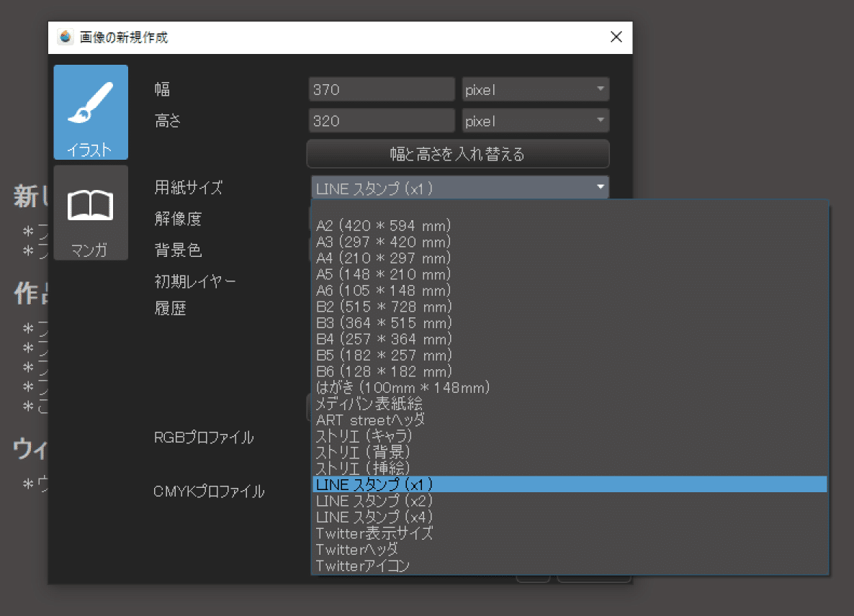Click the CMYKプロファイル label
This screenshot has height=616, width=854.
click(x=209, y=492)
